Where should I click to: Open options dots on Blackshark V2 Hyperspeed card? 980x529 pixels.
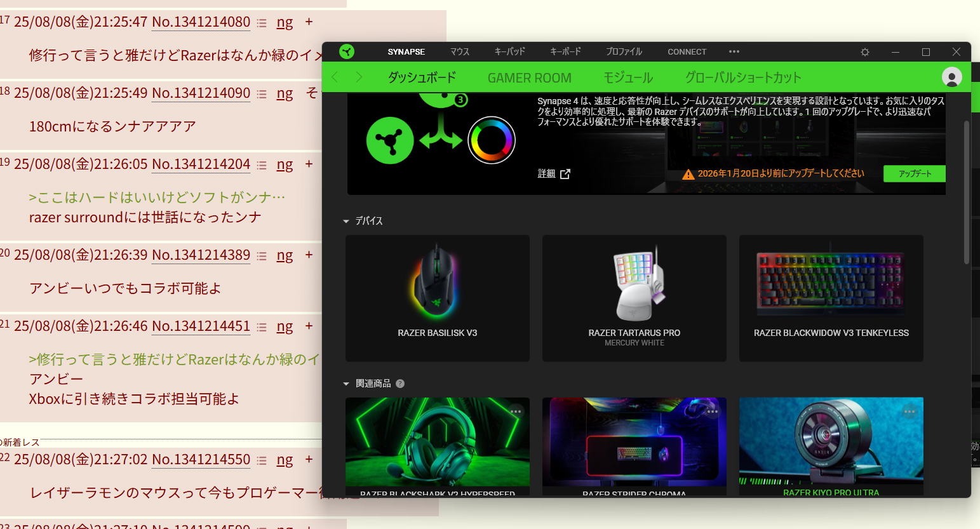pyautogui.click(x=516, y=412)
